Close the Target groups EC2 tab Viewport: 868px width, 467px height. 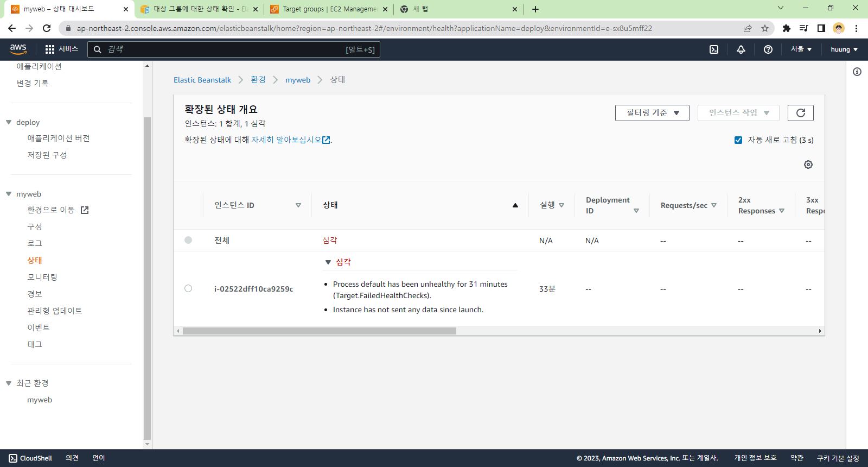pyautogui.click(x=385, y=9)
